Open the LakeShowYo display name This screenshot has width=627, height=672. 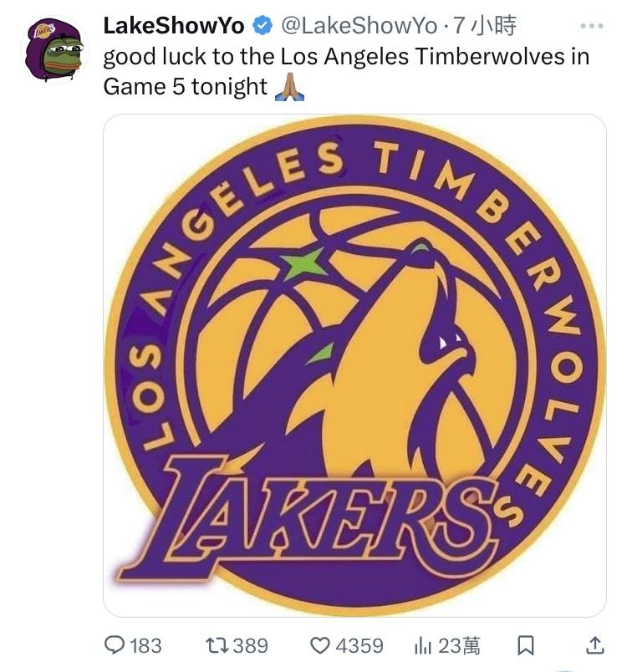(x=174, y=26)
